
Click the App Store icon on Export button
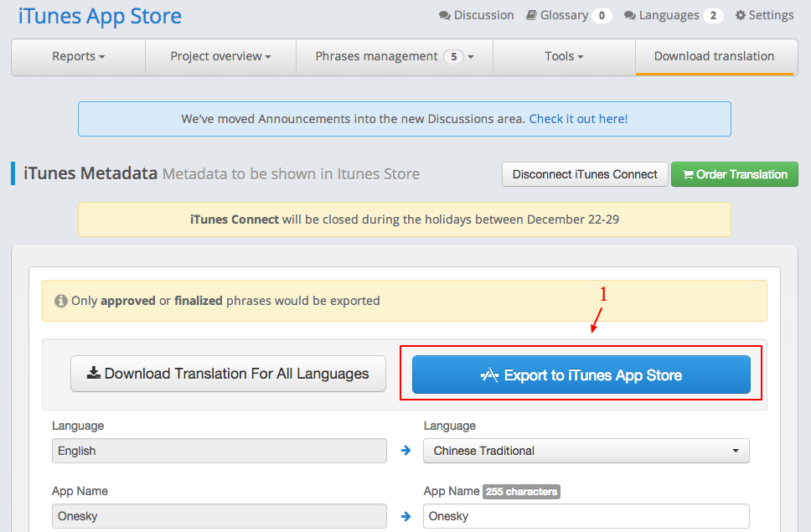(x=489, y=374)
